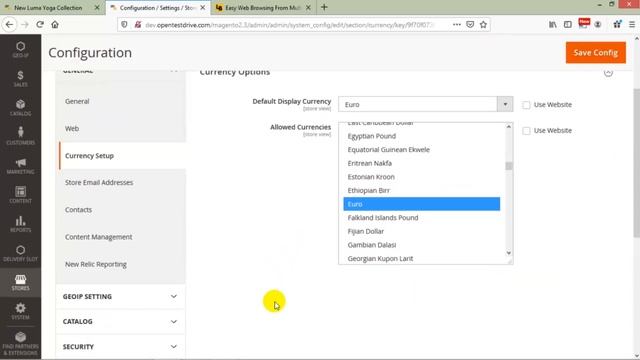Select Eritrean Nakfa currency

(x=422, y=163)
